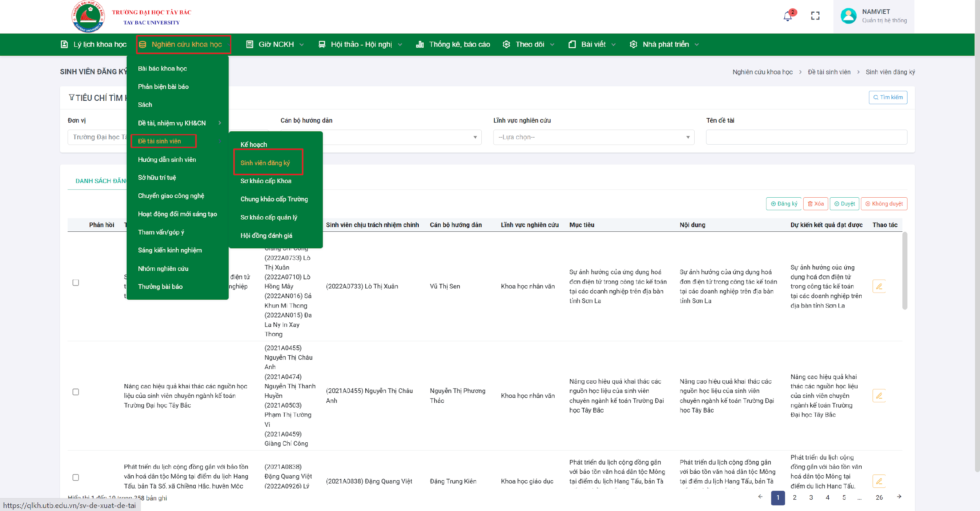This screenshot has height=511, width=980.
Task: Go to previous page arrow in pagination
Action: pyautogui.click(x=760, y=497)
